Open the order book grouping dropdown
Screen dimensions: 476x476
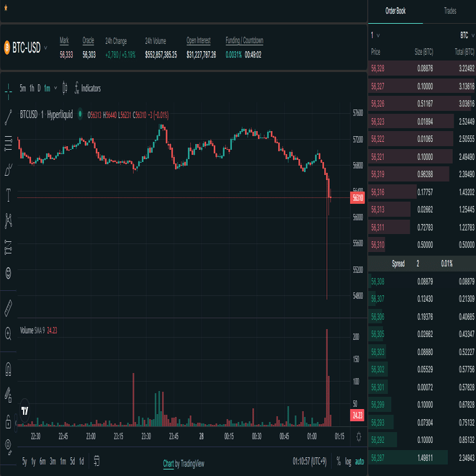click(x=375, y=35)
